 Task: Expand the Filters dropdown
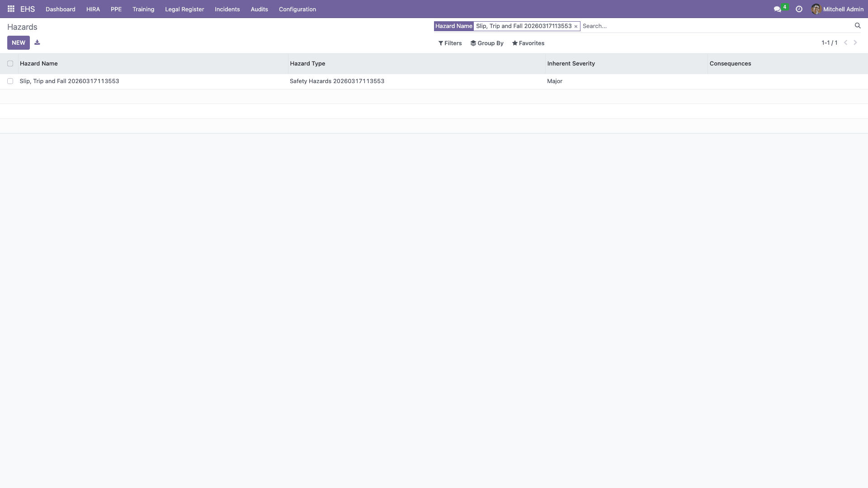point(450,43)
